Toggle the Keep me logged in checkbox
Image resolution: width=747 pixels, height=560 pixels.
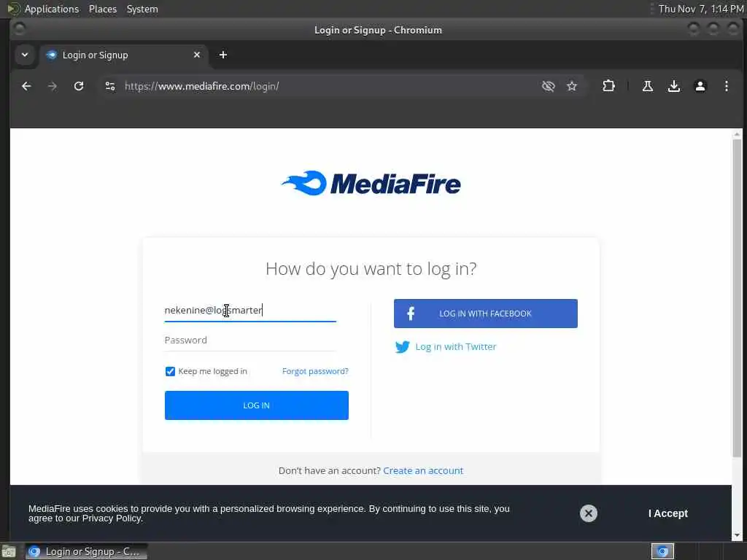pos(170,371)
